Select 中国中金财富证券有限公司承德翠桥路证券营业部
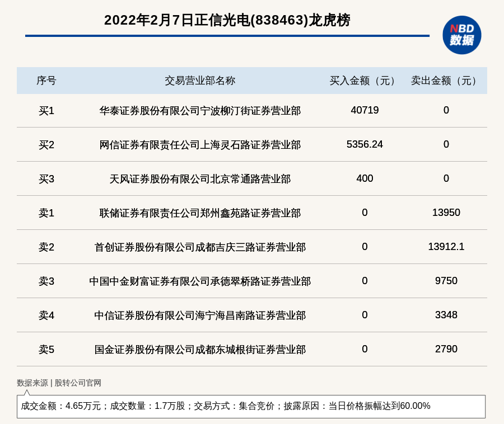This screenshot has height=424, width=504. (x=200, y=281)
